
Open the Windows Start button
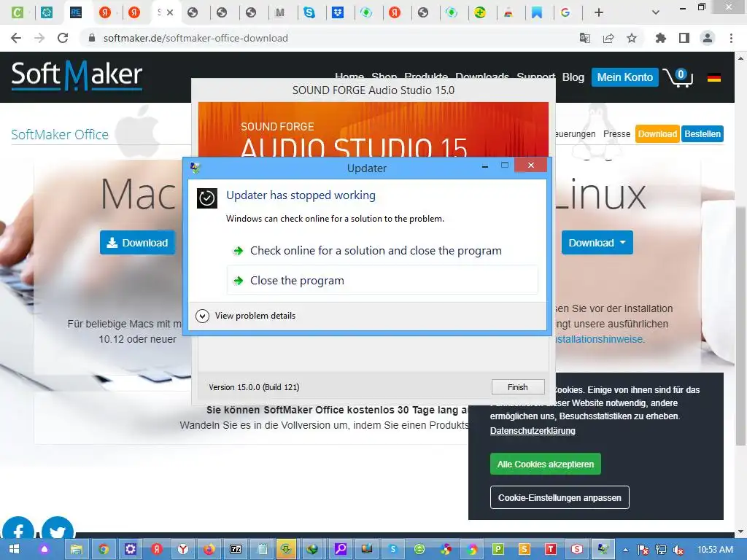(14, 549)
